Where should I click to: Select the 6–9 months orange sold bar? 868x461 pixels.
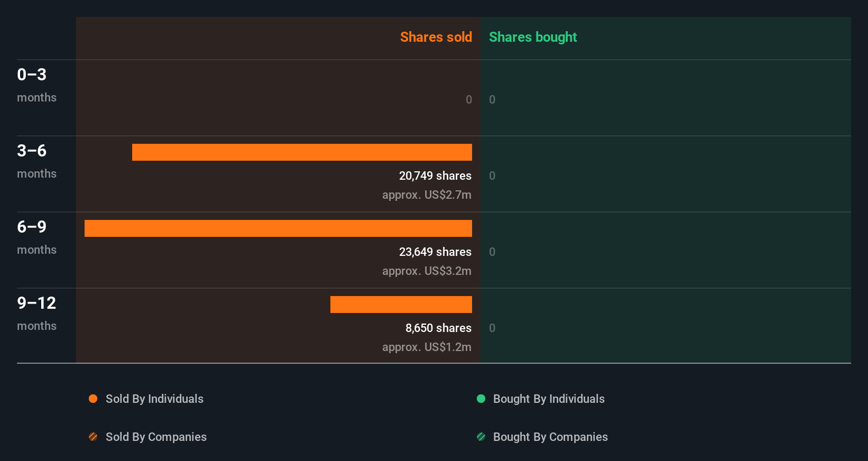coord(278,228)
